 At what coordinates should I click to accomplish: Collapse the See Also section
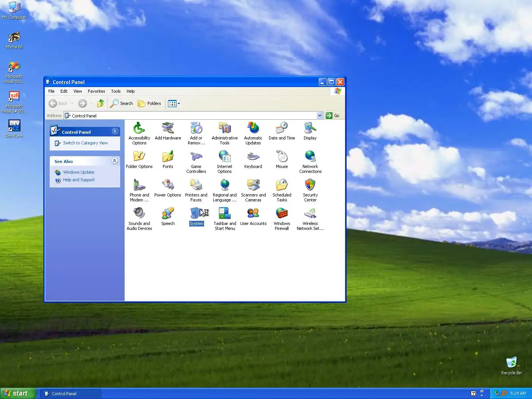pos(115,161)
